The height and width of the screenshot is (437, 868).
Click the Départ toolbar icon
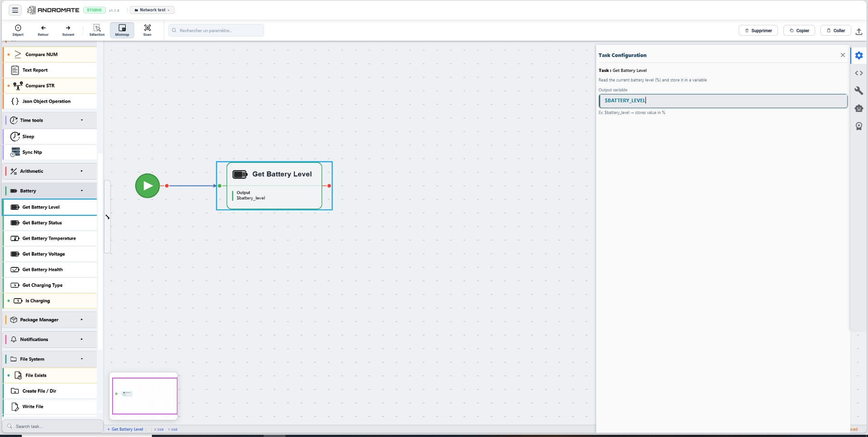(x=18, y=30)
